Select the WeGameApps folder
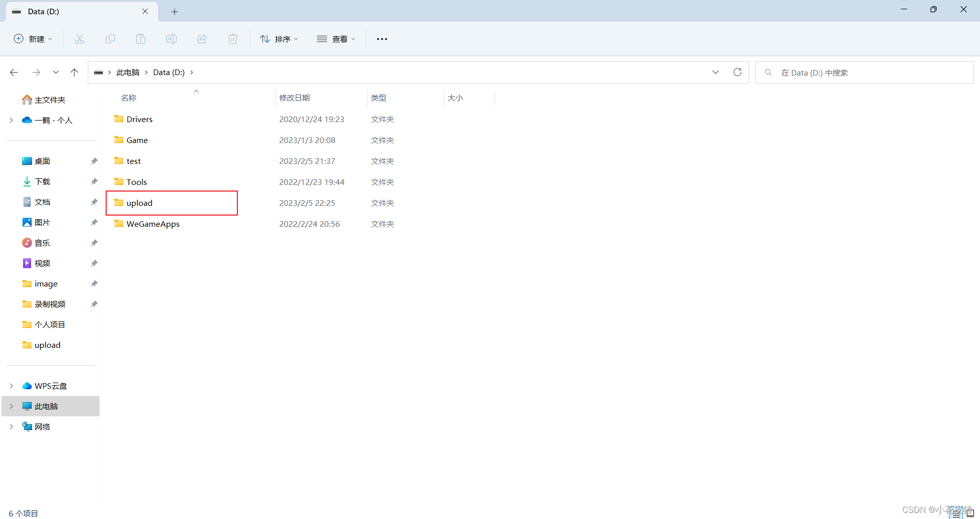Screen dimensions: 980x519 (153, 224)
